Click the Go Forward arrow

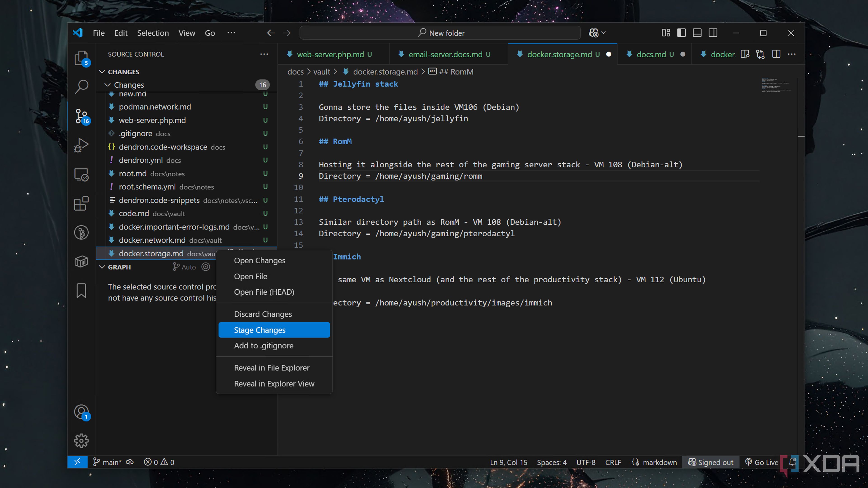[x=287, y=33]
